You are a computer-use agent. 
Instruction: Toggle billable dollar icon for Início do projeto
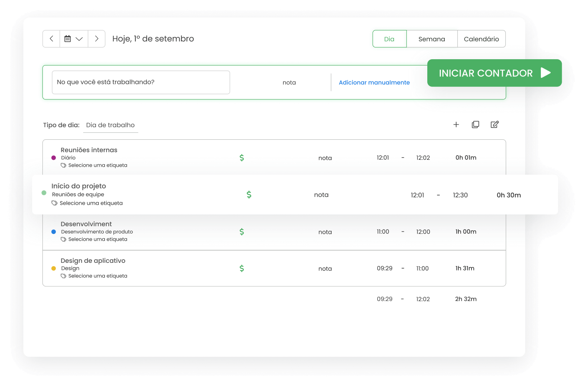tap(249, 195)
